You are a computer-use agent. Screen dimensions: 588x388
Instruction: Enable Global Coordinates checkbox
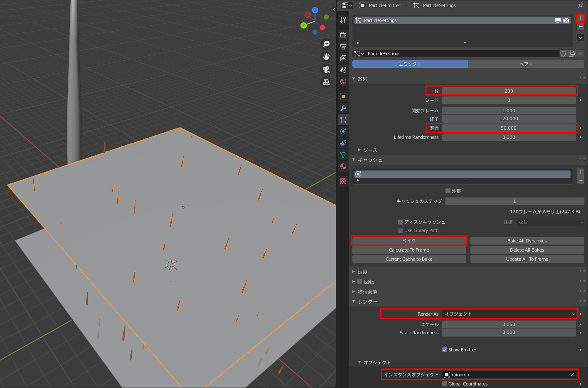click(445, 384)
